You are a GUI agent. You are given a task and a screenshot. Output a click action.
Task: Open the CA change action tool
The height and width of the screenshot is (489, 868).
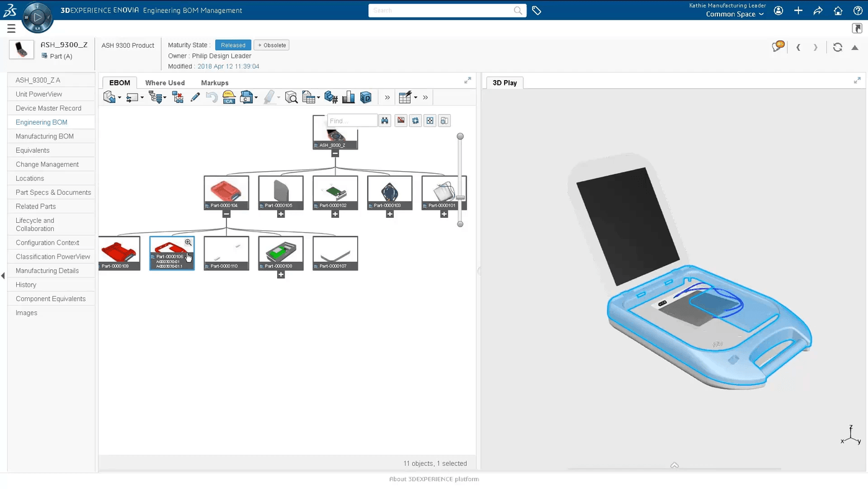[x=229, y=97]
